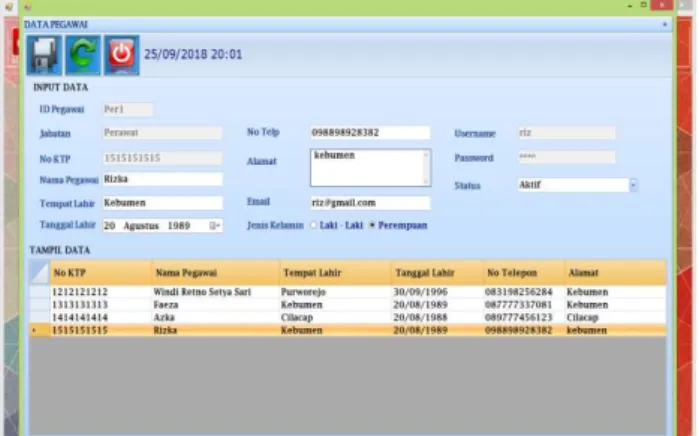Image resolution: width=699 pixels, height=436 pixels.
Task: Click the table select-all corner cell
Action: click(x=40, y=272)
